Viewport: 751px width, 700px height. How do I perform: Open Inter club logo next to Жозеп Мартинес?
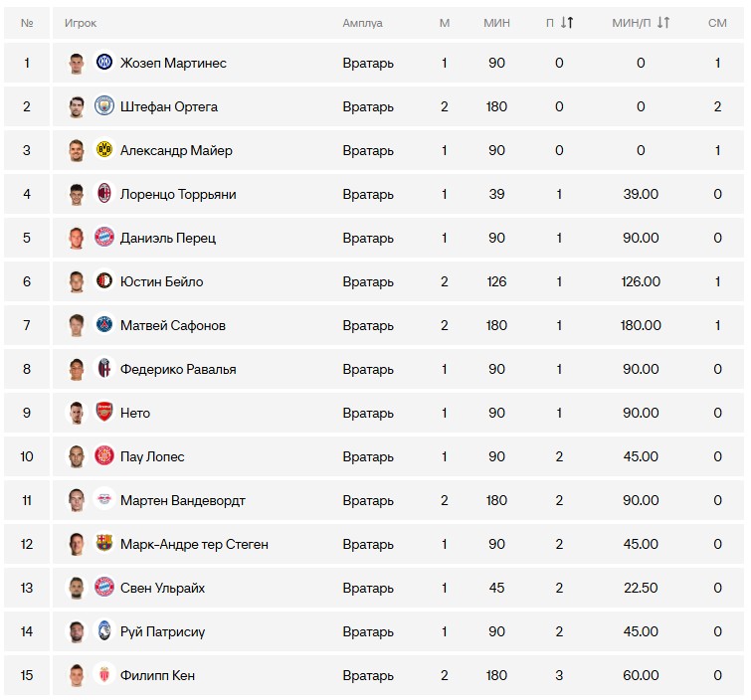coord(103,63)
